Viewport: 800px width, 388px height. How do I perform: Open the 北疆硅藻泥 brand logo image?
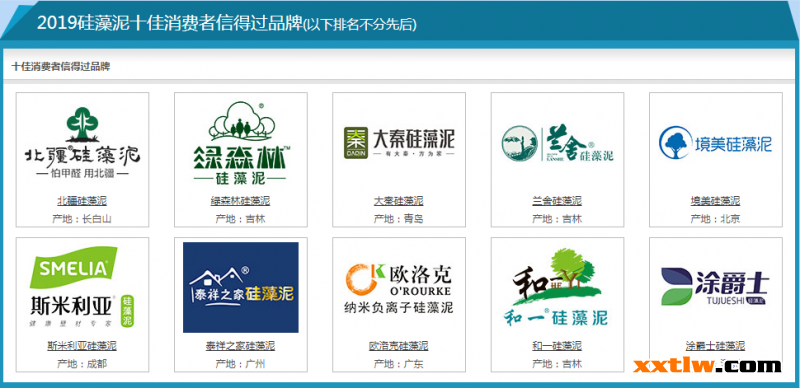(82, 143)
